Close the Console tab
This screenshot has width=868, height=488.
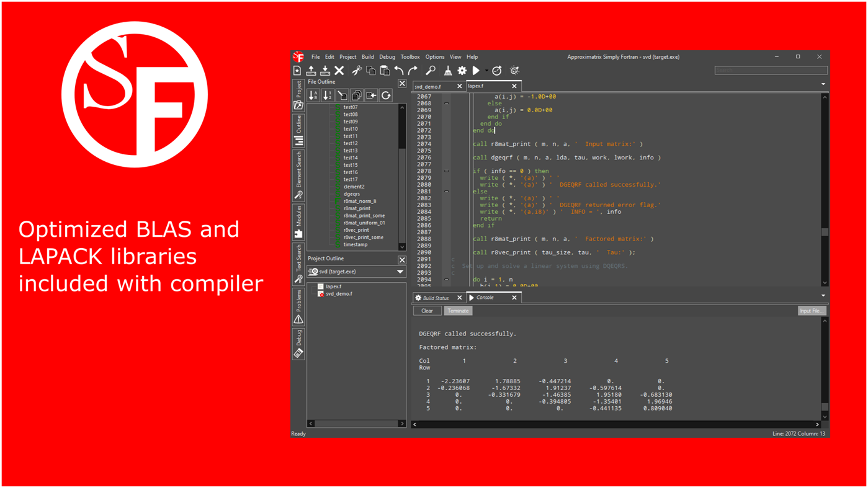tap(514, 298)
